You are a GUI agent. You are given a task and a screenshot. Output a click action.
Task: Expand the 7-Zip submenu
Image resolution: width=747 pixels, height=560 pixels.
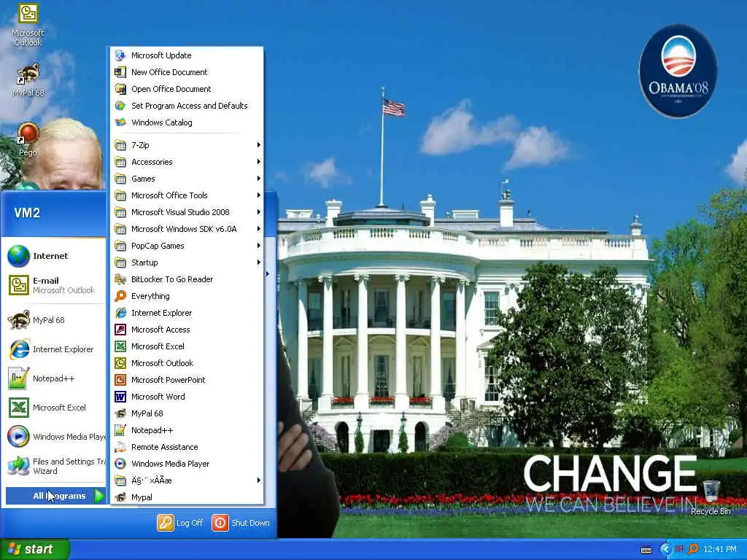187,145
